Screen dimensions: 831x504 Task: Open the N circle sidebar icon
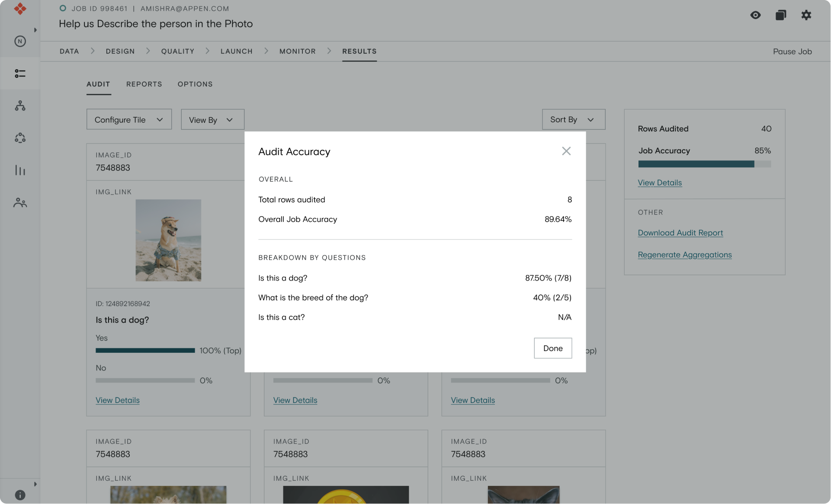(x=20, y=41)
